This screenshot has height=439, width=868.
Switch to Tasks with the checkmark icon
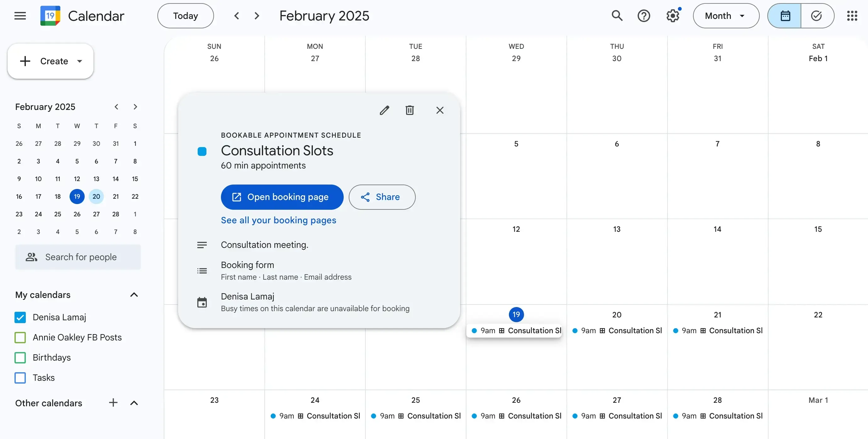(817, 15)
